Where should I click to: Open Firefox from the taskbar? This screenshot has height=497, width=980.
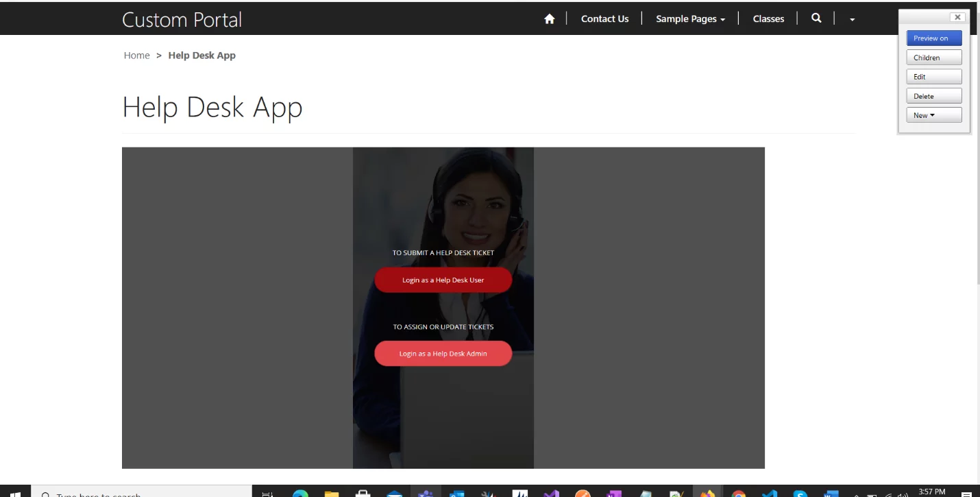[707, 494]
